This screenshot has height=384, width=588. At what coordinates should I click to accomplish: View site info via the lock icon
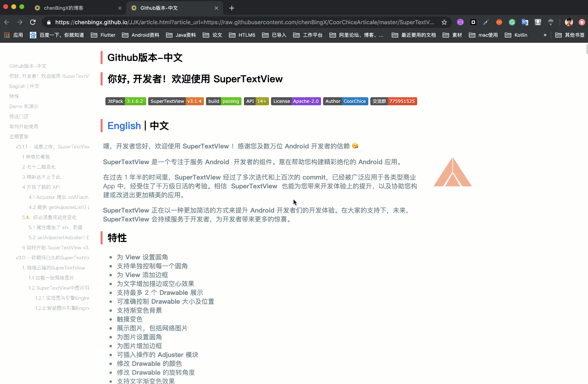(48, 22)
